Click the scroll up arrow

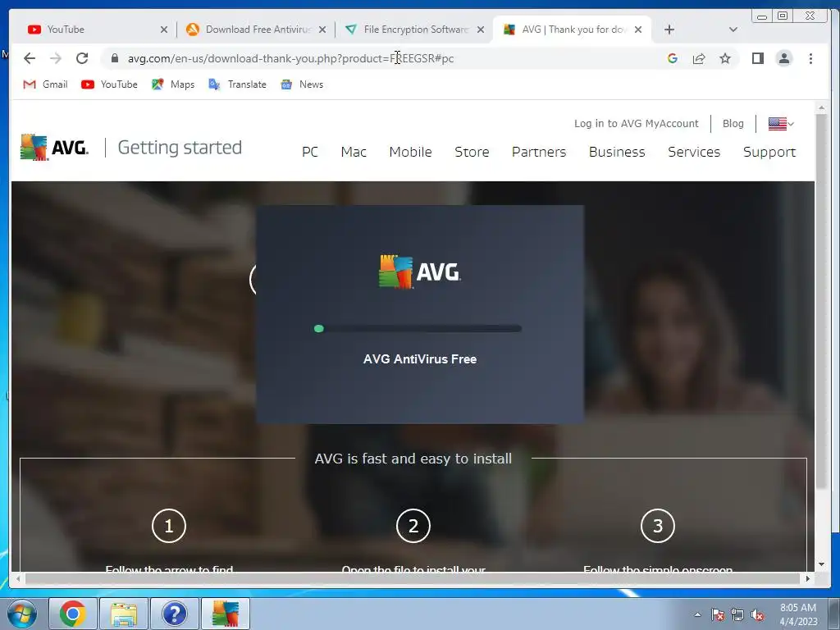[x=821, y=107]
